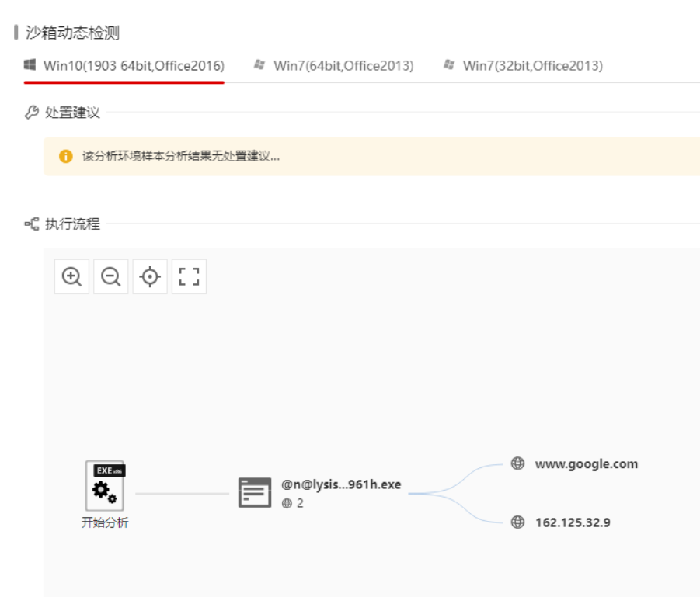Click the wrench icon beside 处置建议
This screenshot has width=700, height=597.
(32, 113)
